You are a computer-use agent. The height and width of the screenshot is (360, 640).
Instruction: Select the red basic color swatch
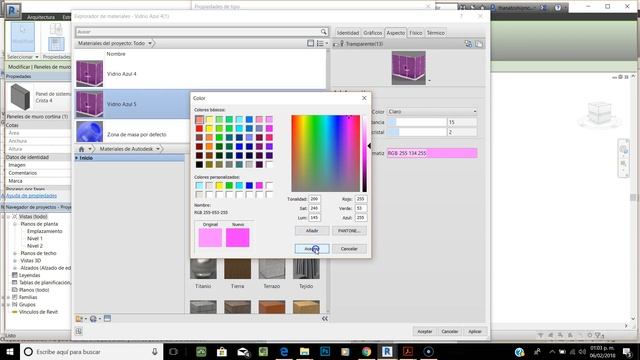(x=199, y=129)
